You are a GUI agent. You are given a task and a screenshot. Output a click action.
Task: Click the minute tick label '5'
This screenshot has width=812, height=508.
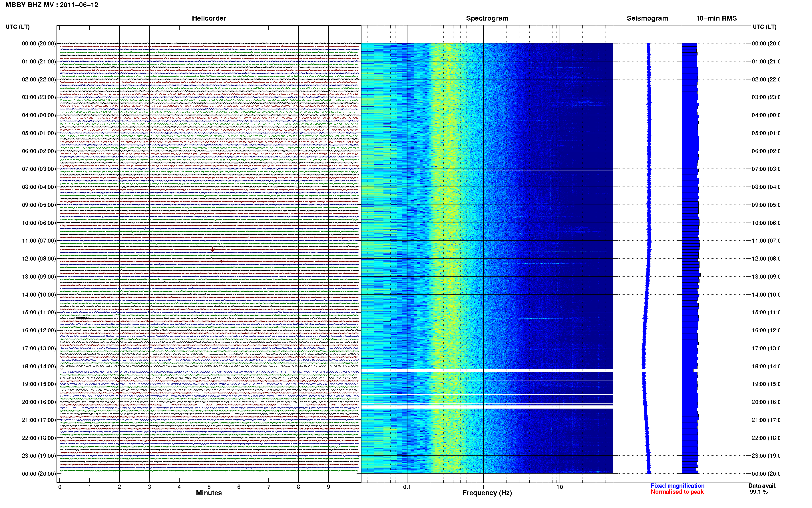click(209, 487)
